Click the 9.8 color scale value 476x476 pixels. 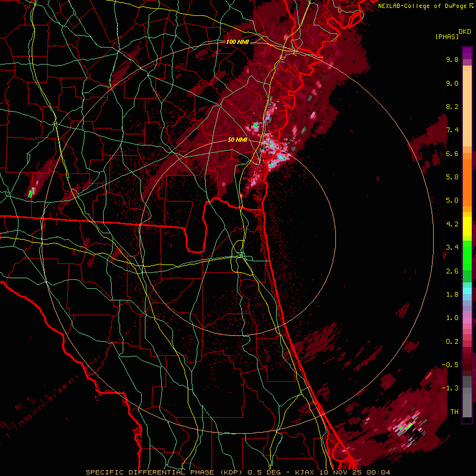(452, 59)
